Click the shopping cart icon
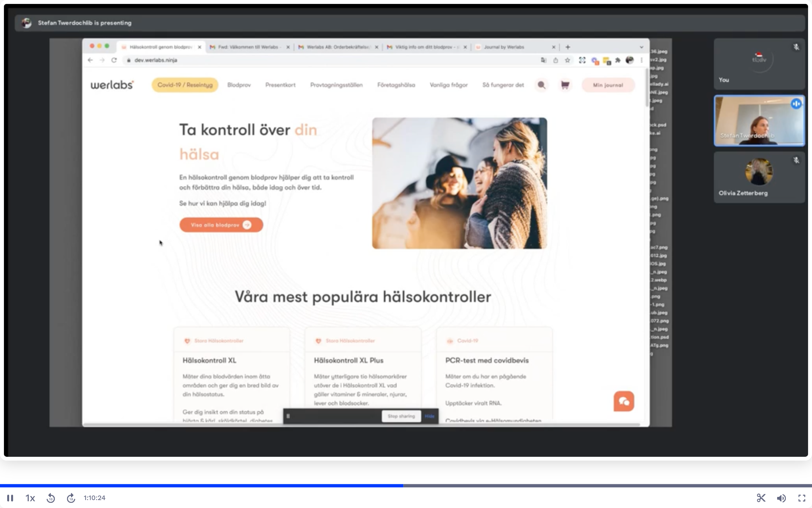Screen dimensions: 812x508 pyautogui.click(x=564, y=85)
